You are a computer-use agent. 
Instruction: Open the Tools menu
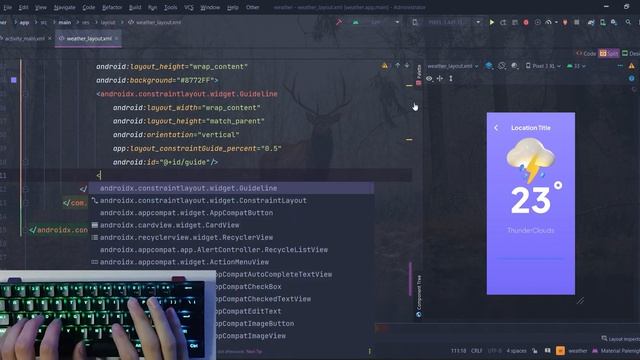pos(171,7)
